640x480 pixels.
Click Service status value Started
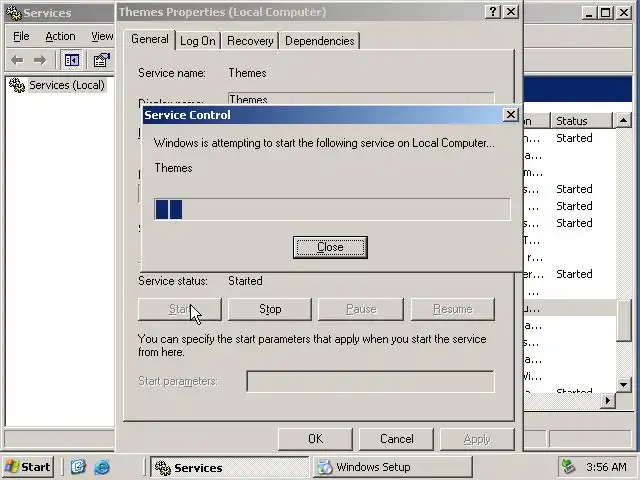[245, 281]
